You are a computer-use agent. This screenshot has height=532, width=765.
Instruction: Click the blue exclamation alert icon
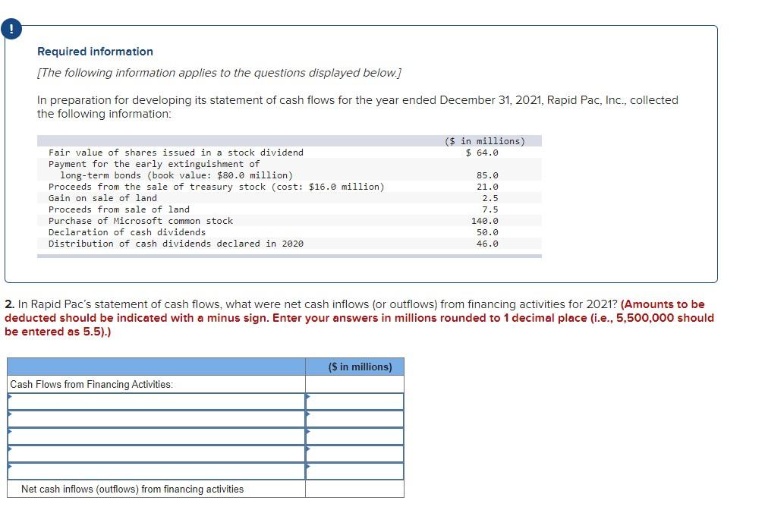12,28
